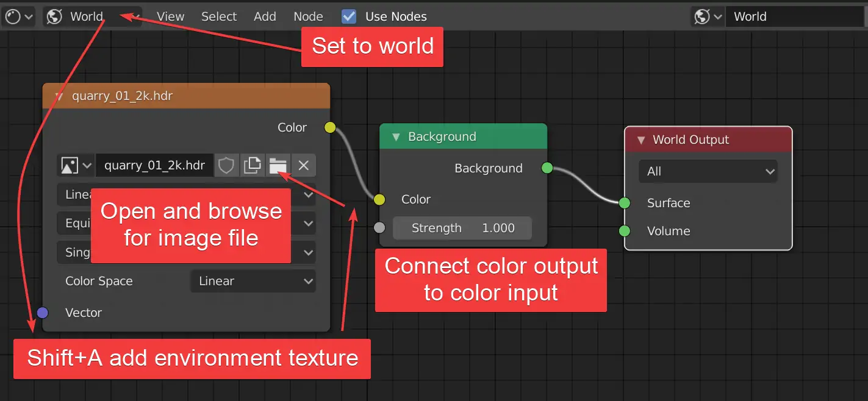Click the Background node Color input socket
Viewport: 868px width, 401px height.
tap(379, 199)
